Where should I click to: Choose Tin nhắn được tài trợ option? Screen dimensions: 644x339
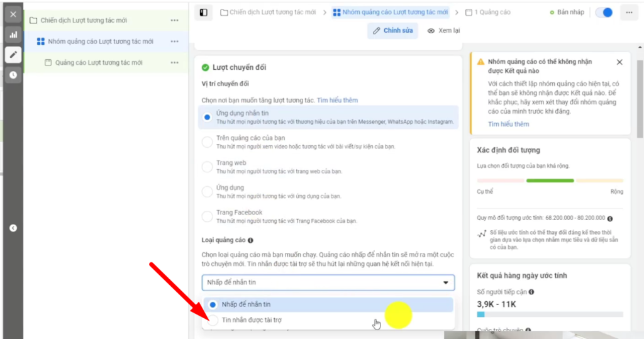[328, 320]
